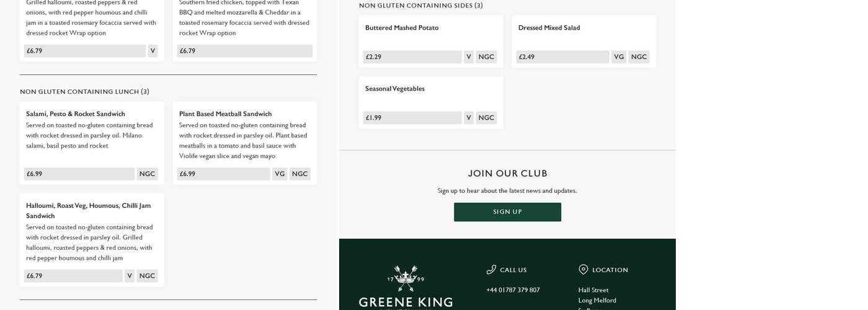Open the Hall Street, Long Melford address

point(596,295)
